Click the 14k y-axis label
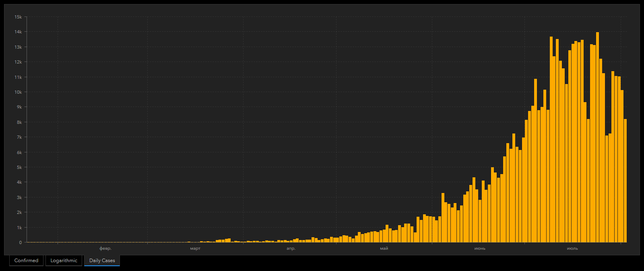644x271 pixels. tap(18, 32)
